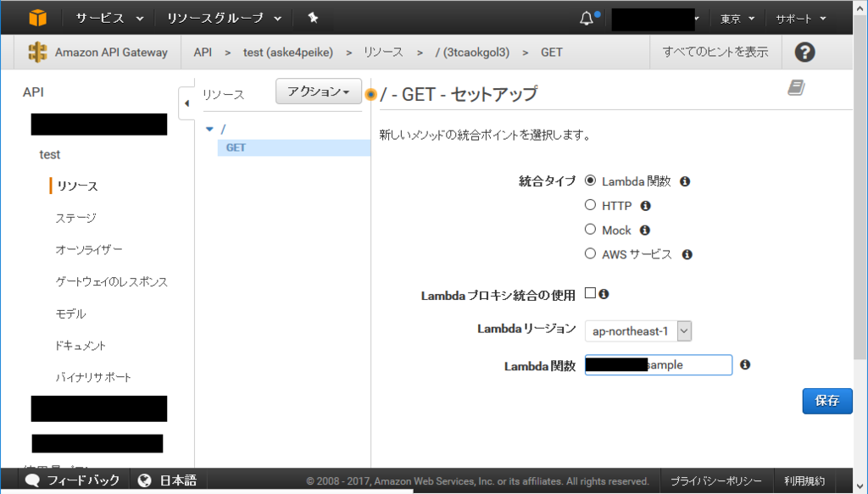Viewport: 868px width, 494px height.
Task: Show info icon beside Lambda 関数 input
Action: click(x=745, y=364)
